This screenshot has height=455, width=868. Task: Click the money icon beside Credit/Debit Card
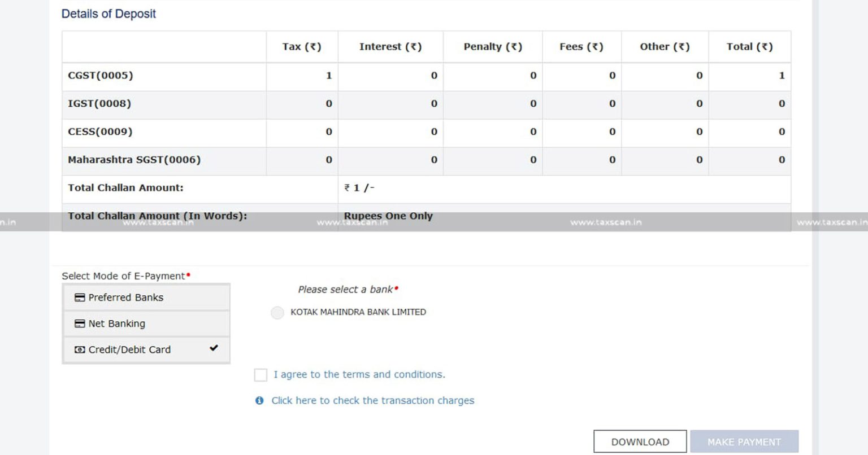coord(80,350)
